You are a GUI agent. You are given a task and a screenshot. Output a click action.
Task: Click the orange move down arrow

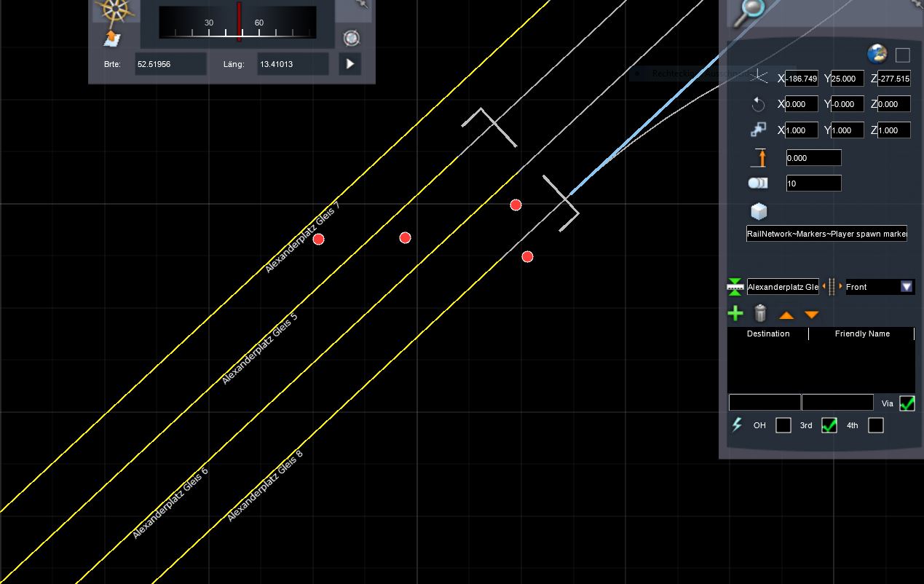[812, 315]
